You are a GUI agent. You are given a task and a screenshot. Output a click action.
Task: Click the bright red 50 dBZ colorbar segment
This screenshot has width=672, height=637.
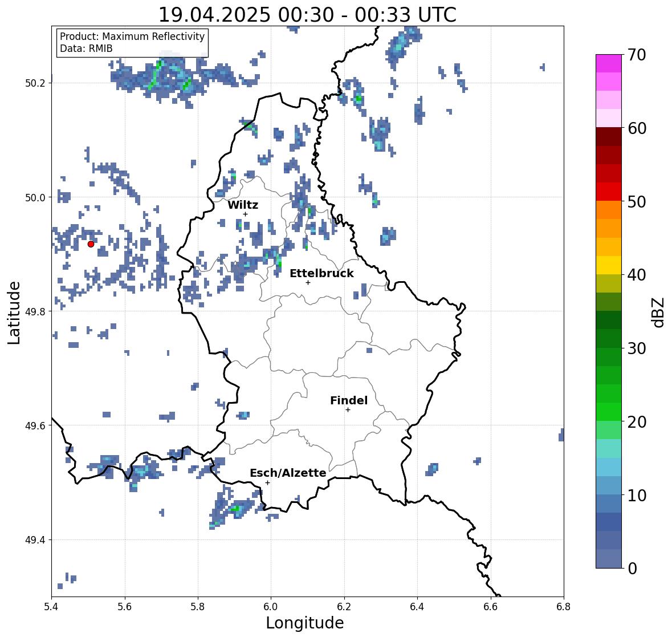pyautogui.click(x=609, y=192)
